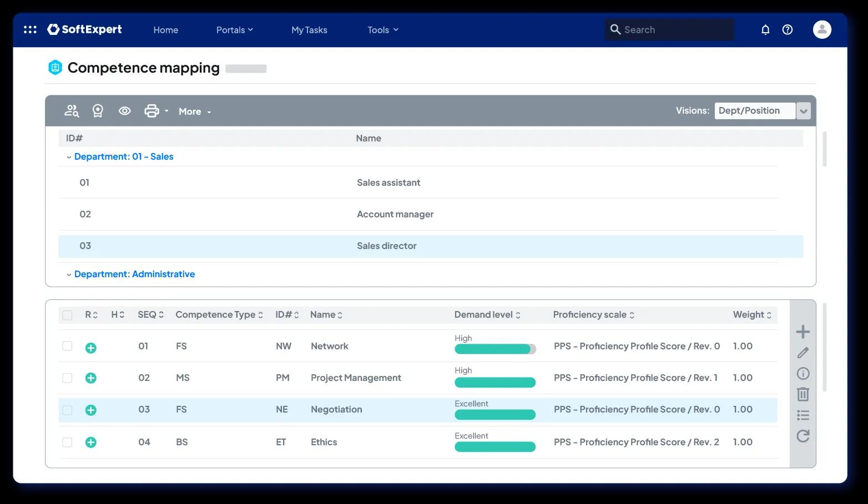868x504 pixels.
Task: Select the Sales director position row
Action: (x=431, y=246)
